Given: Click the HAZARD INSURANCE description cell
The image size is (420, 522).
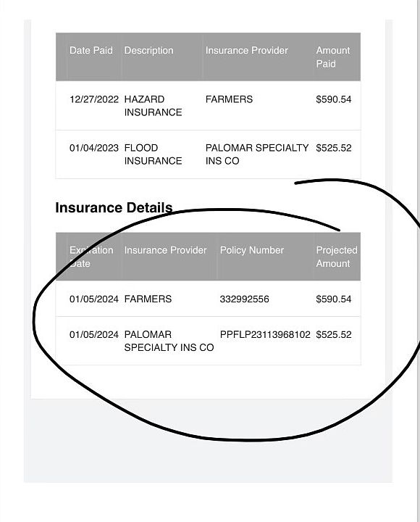Looking at the screenshot, I should click(153, 106).
